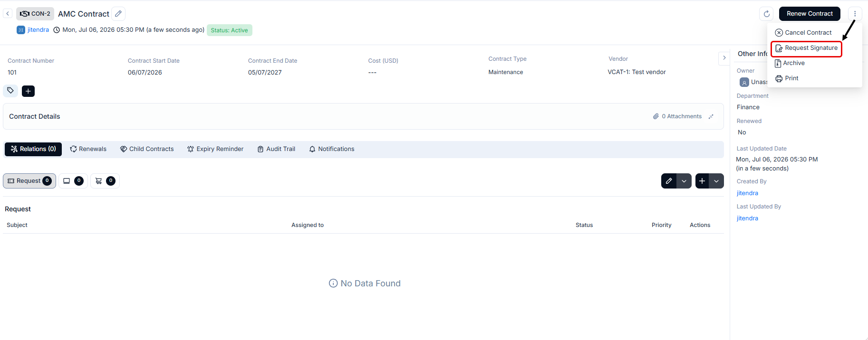Click the Status column header
This screenshot has width=868, height=340.
[x=584, y=225]
